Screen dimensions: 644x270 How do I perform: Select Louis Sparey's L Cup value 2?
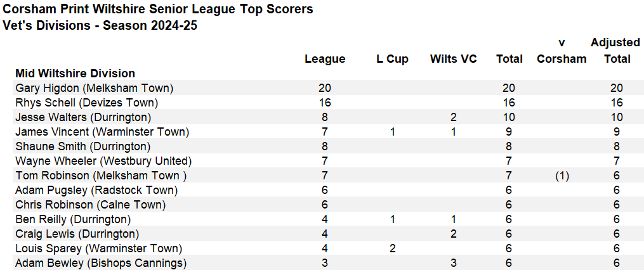(x=392, y=248)
